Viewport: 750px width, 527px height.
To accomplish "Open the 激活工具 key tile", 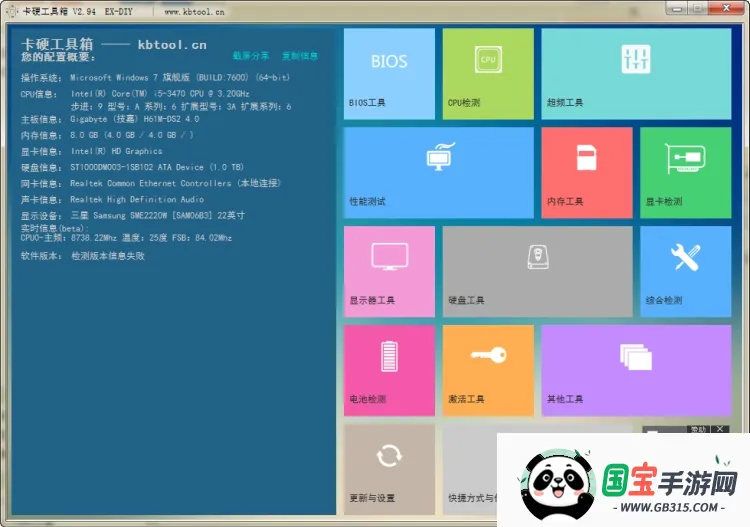I will point(488,371).
